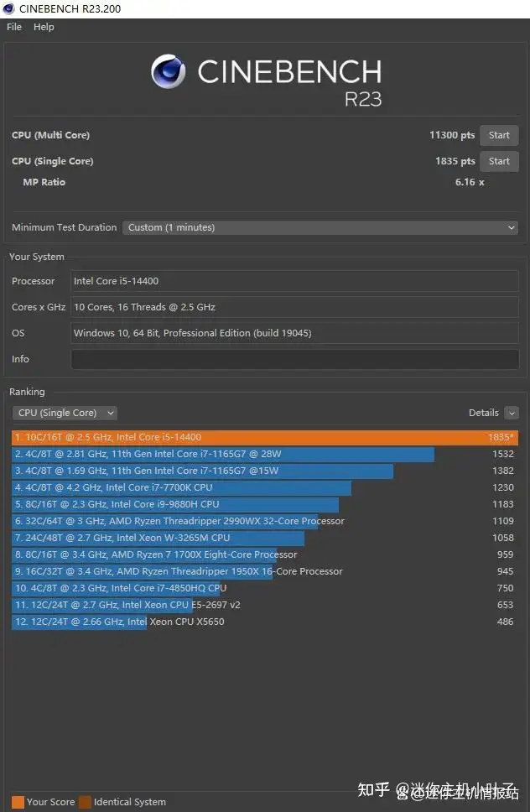
Task: Click score 486 in ranking list
Action: (505, 622)
